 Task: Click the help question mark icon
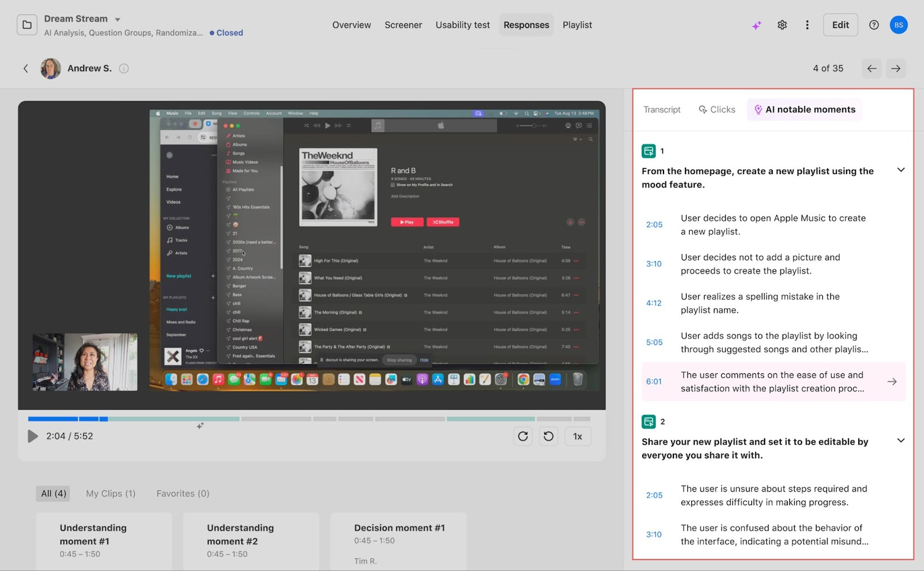click(x=874, y=25)
